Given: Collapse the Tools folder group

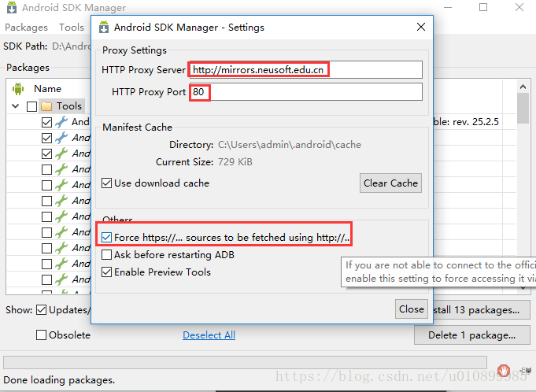Looking at the screenshot, I should pos(16,106).
